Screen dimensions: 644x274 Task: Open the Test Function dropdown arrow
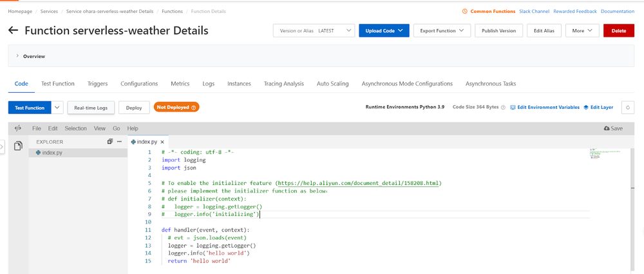(x=57, y=108)
